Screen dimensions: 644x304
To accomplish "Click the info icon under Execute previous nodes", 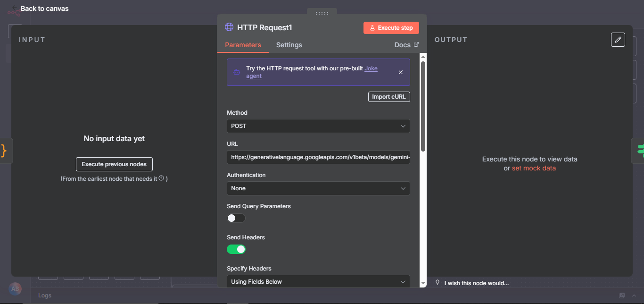I will pos(161,178).
